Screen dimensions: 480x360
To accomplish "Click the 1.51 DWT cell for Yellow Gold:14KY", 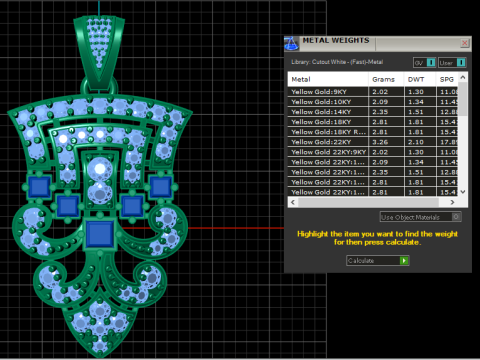I will coord(420,112).
